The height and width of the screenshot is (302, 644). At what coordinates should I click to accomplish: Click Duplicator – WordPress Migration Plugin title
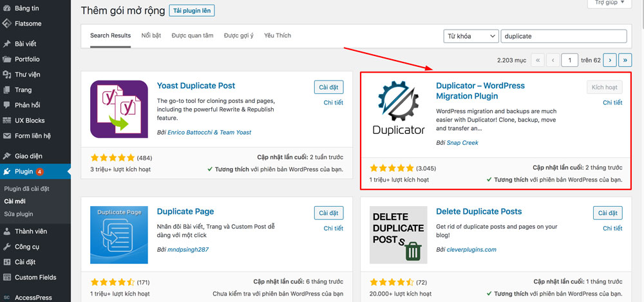pyautogui.click(x=480, y=91)
